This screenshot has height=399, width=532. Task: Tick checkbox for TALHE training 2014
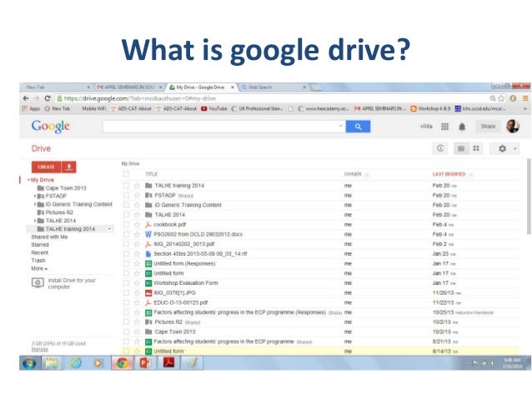pyautogui.click(x=126, y=186)
